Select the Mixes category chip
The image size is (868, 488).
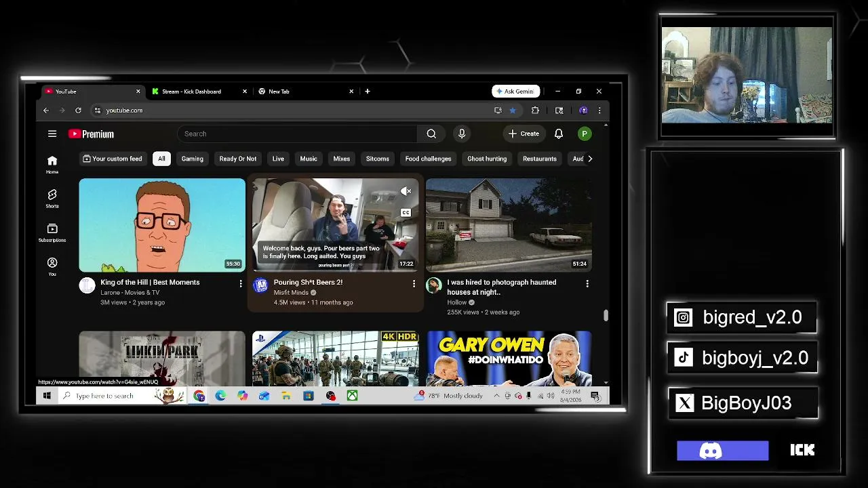(x=342, y=159)
